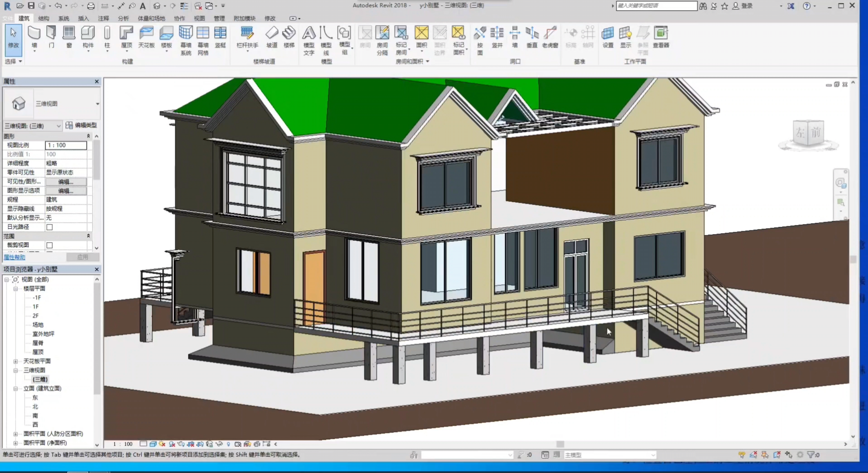This screenshot has height=473, width=868.
Task: Toggle the Crop View (裁剪视图) checkbox
Action: pos(50,245)
